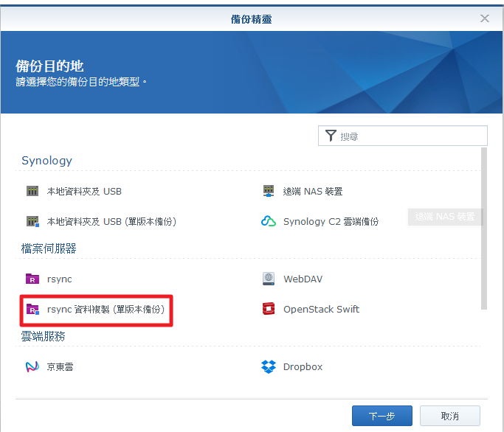Choose rsync 資料複製 (單版本備份) label
504x432 pixels.
pyautogui.click(x=106, y=310)
